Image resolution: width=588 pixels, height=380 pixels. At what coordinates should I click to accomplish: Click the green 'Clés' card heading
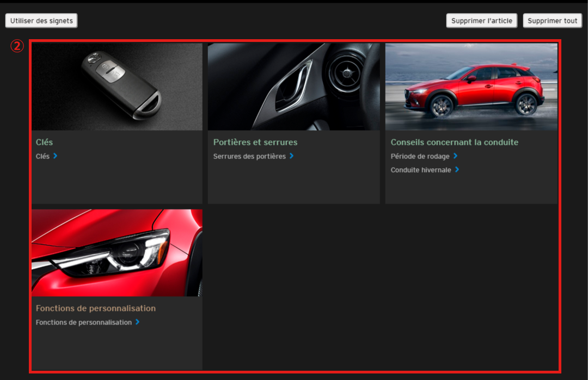pyautogui.click(x=44, y=142)
